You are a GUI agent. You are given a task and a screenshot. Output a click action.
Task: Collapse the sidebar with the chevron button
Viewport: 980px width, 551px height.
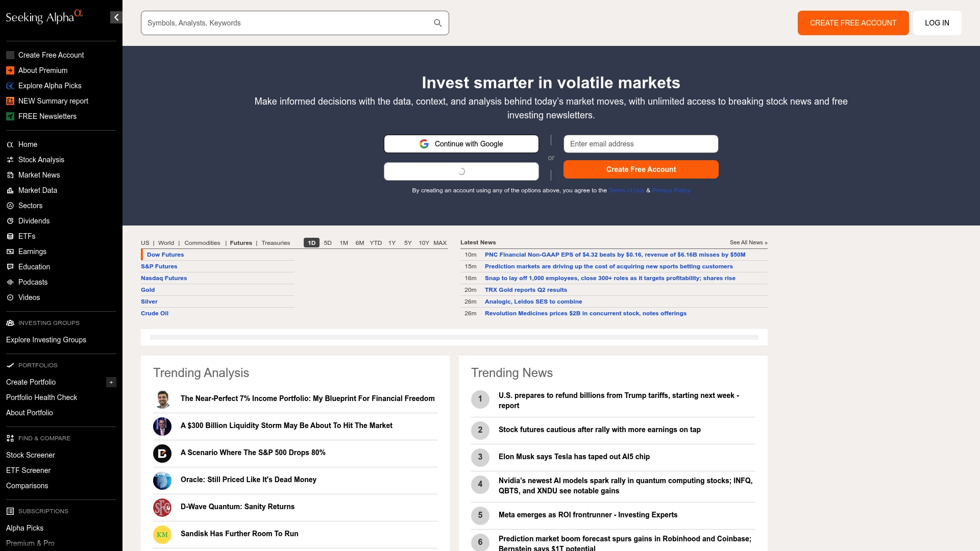(x=116, y=17)
